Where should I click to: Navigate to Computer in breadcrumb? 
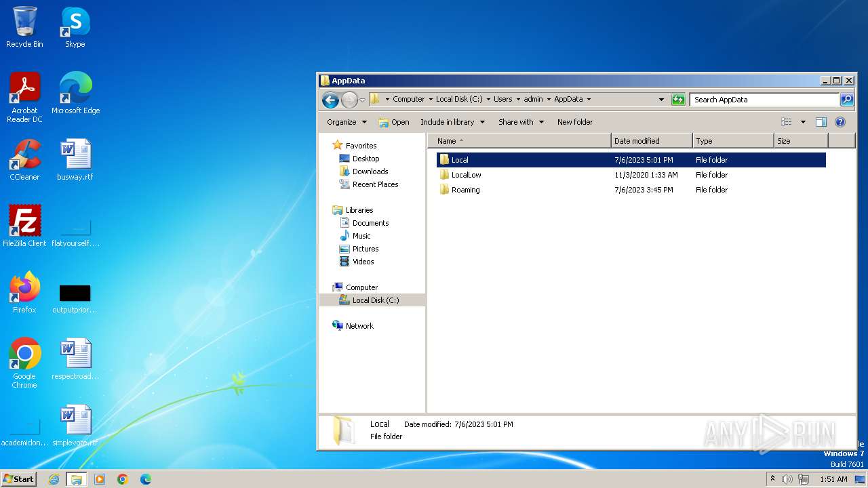(409, 99)
